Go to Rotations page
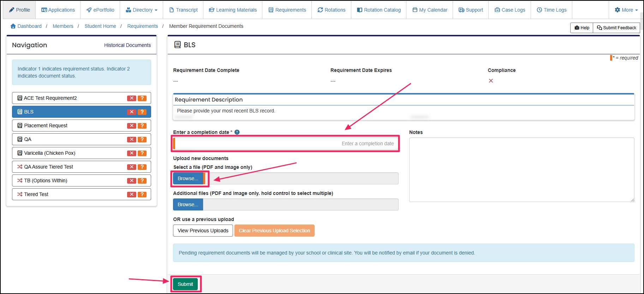Screen dimensions: 644x294 coord(331,10)
